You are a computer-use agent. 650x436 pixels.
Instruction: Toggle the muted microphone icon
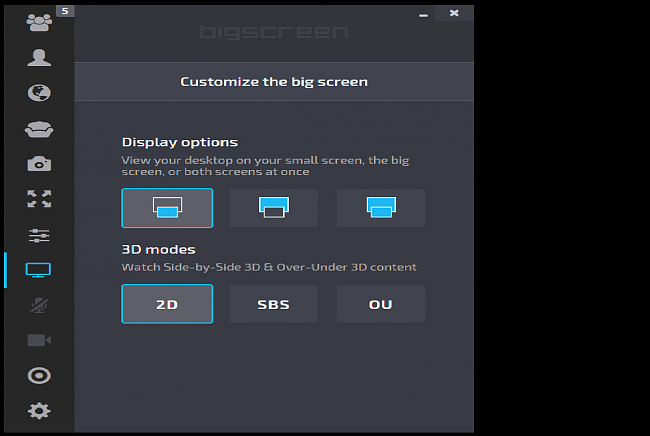coord(38,305)
